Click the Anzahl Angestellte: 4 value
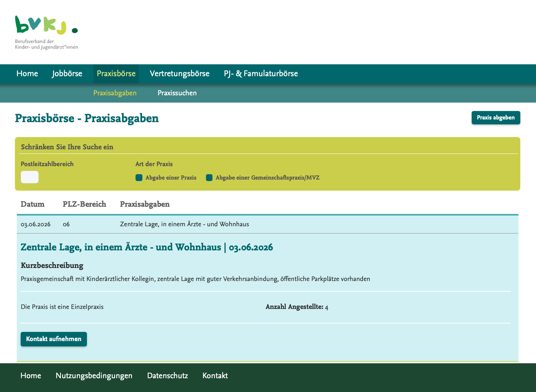 [x=297, y=307]
